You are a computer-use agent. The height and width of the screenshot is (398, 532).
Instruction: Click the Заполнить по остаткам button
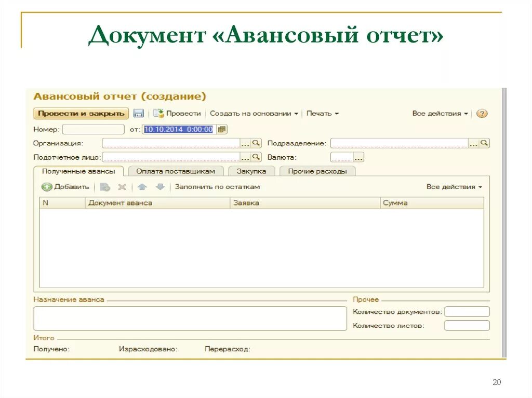click(x=218, y=187)
